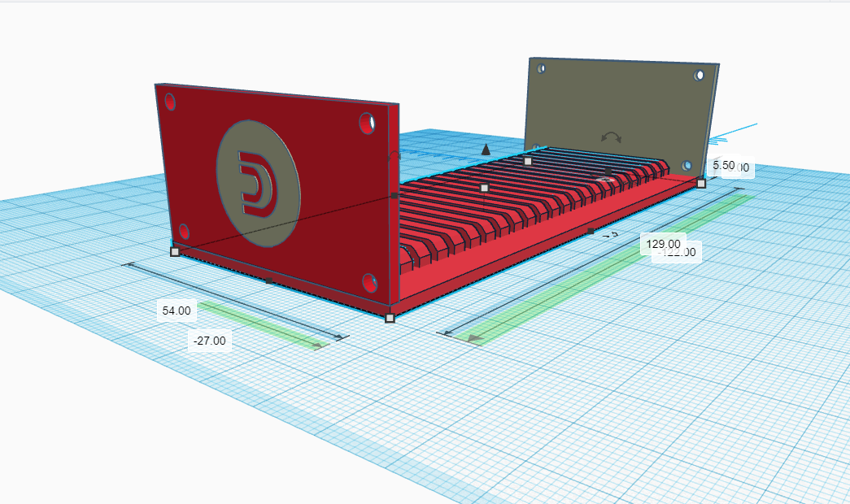850x504 pixels.
Task: Click the black cone arrow to raise the object
Action: click(486, 150)
